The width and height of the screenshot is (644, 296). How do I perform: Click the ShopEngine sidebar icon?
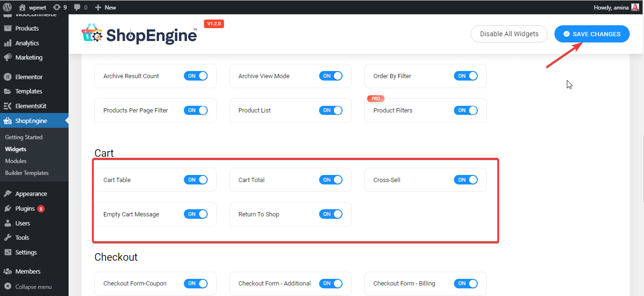[x=8, y=121]
